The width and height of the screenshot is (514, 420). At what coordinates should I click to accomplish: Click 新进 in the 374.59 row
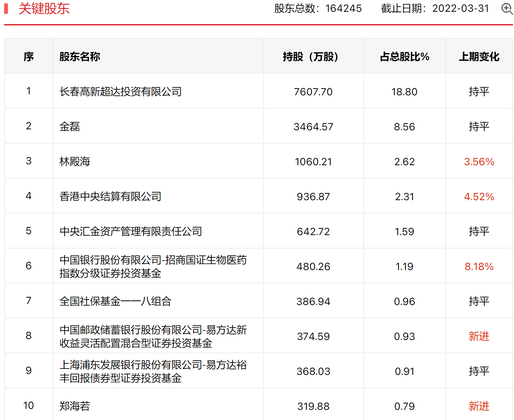pos(479,336)
